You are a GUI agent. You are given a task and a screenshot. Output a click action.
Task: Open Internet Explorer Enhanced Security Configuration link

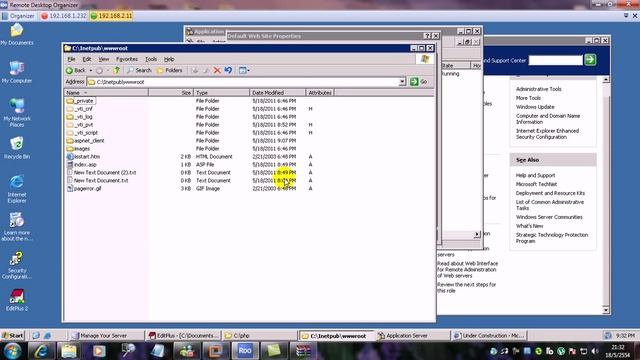(547, 134)
